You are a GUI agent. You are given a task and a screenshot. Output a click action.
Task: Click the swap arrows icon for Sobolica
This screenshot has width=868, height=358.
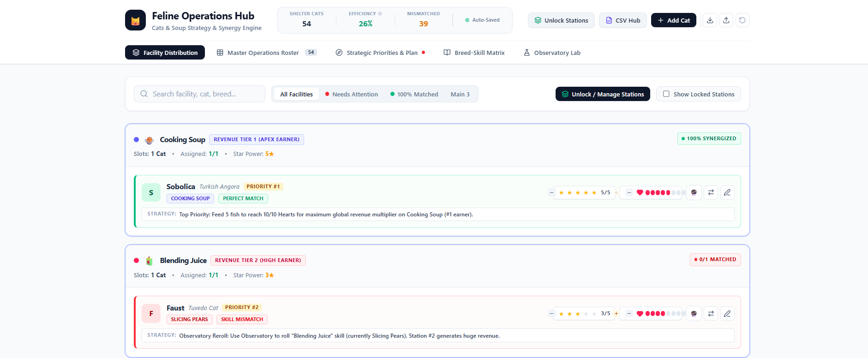coord(711,192)
